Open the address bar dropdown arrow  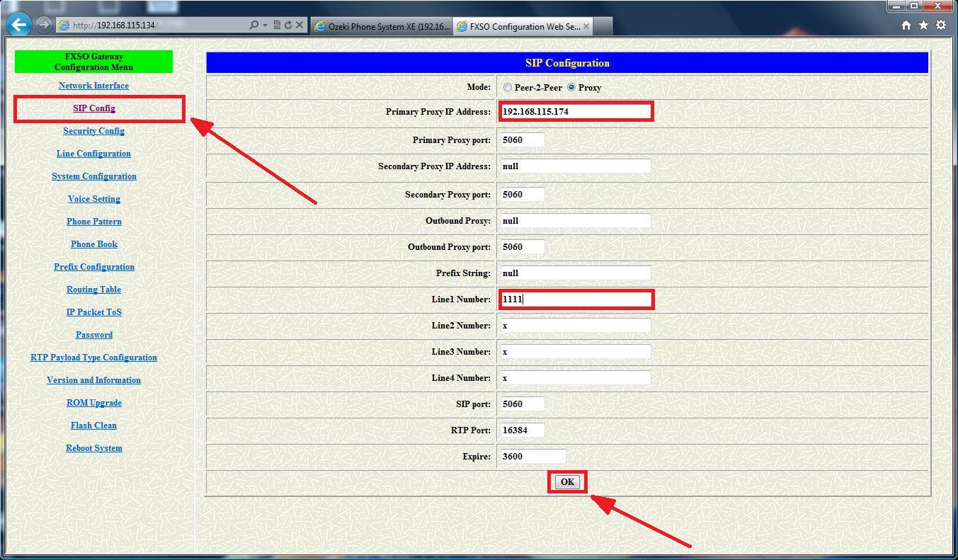click(265, 25)
